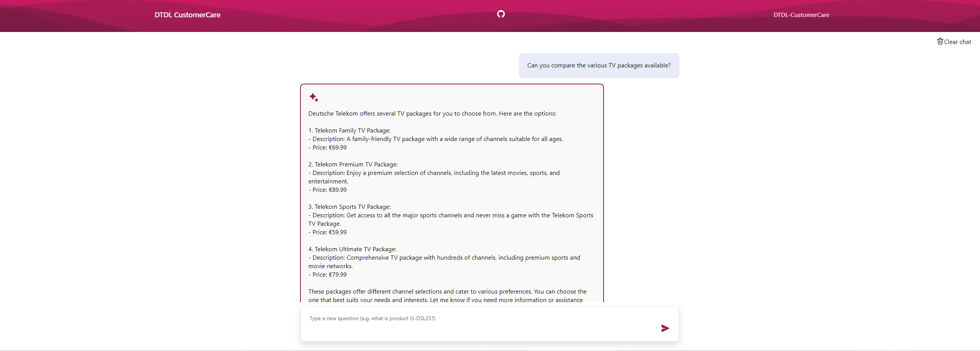Click the 'Deutsche Telekom offers several TV packages' intro line

click(432, 114)
